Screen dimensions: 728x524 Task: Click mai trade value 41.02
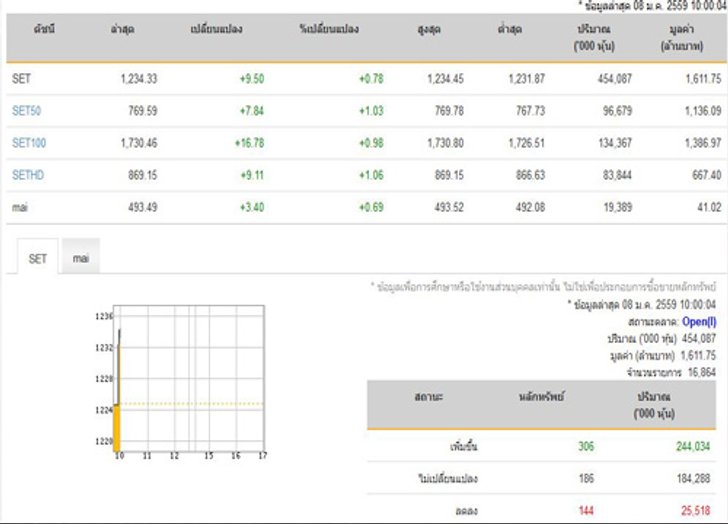click(709, 207)
